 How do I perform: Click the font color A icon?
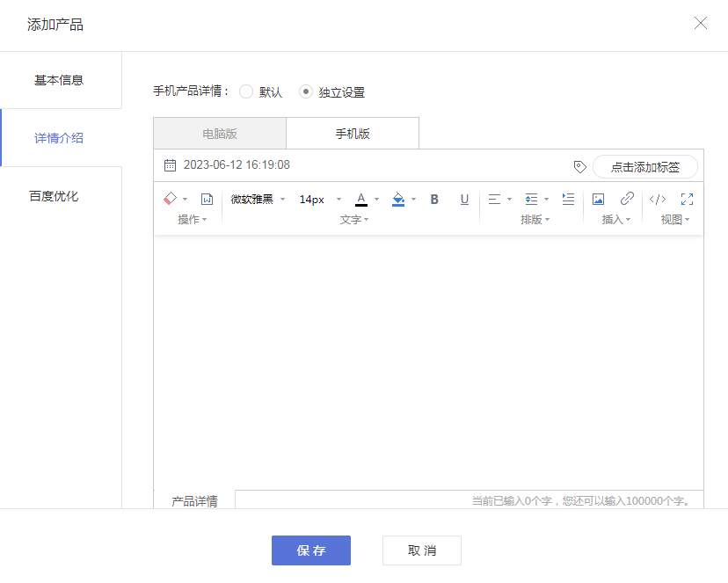[361, 199]
